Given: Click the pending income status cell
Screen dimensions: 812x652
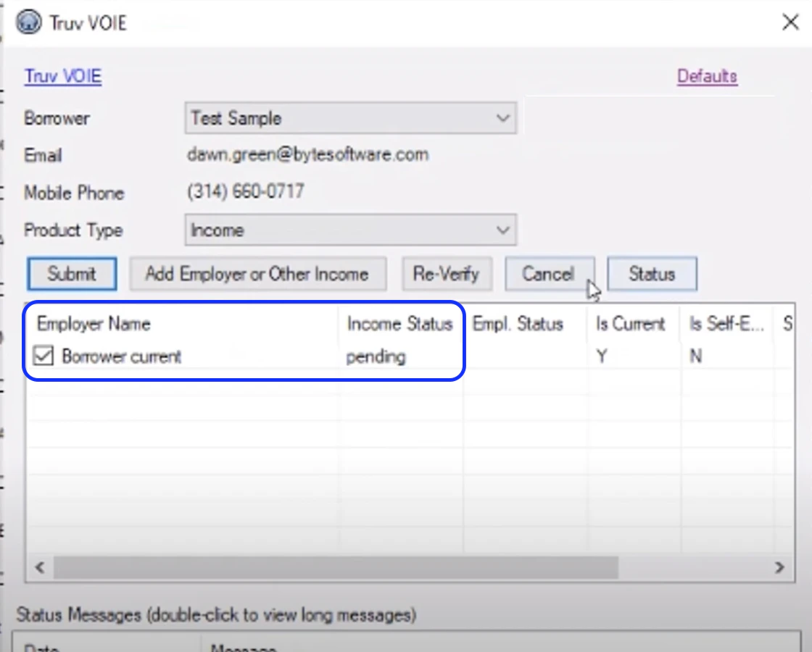Looking at the screenshot, I should pos(376,356).
